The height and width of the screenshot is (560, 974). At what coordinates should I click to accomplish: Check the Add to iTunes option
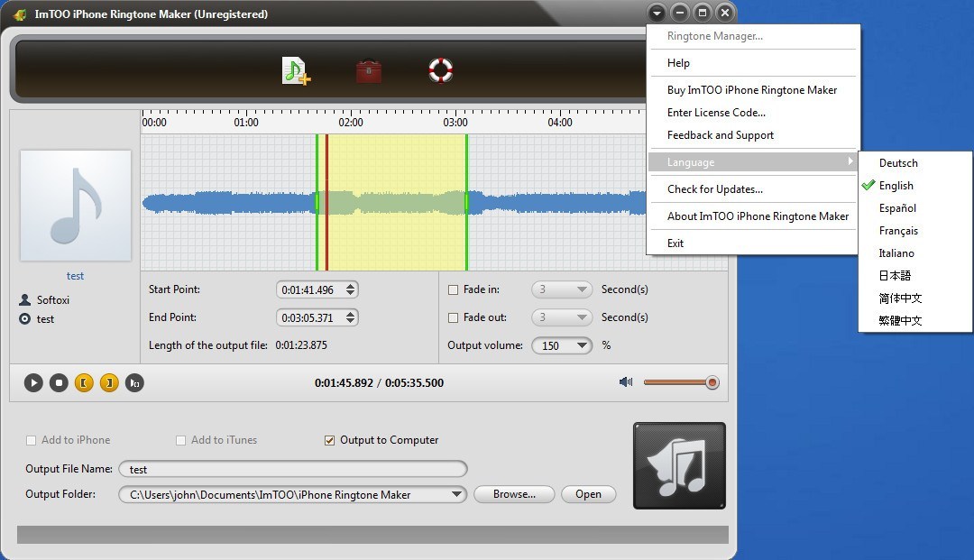pyautogui.click(x=180, y=440)
